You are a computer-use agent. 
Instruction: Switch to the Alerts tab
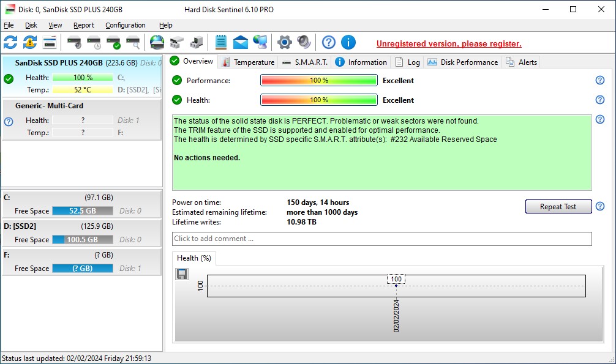coord(521,62)
